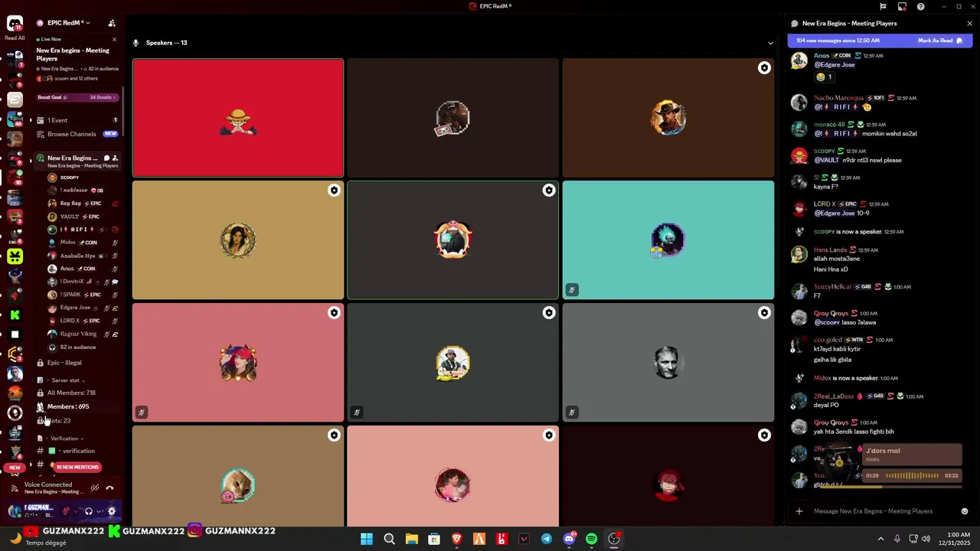Image resolution: width=980 pixels, height=551 pixels.
Task: Select speaker VAULT in the channel list
Action: tap(83, 217)
